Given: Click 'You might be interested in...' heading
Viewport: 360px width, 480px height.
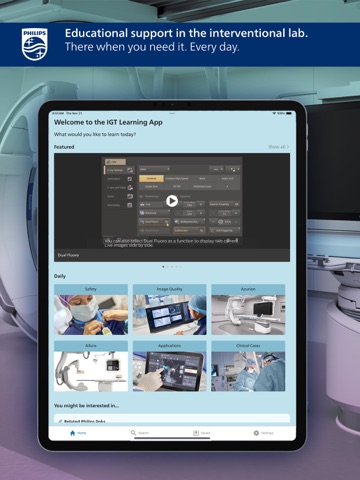Looking at the screenshot, I should tap(87, 406).
